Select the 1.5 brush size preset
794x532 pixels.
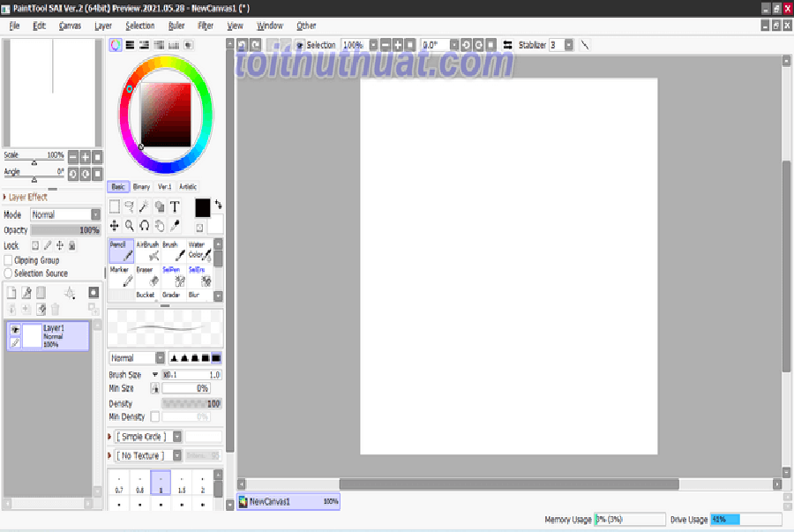[182, 485]
